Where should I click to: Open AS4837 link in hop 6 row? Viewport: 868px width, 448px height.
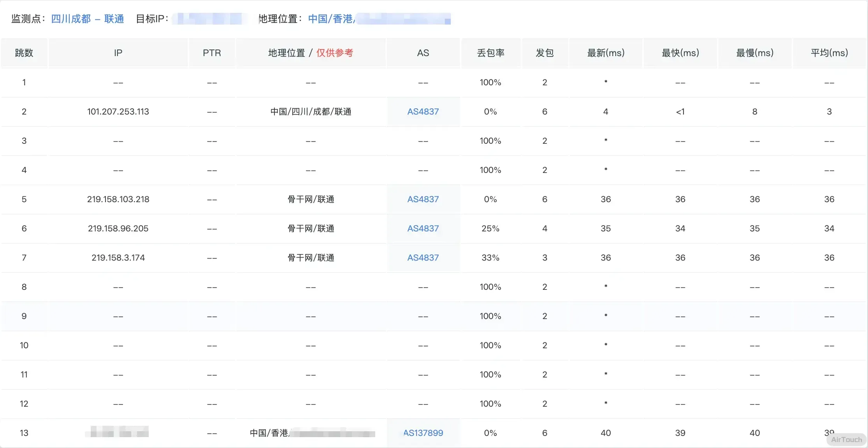point(423,229)
